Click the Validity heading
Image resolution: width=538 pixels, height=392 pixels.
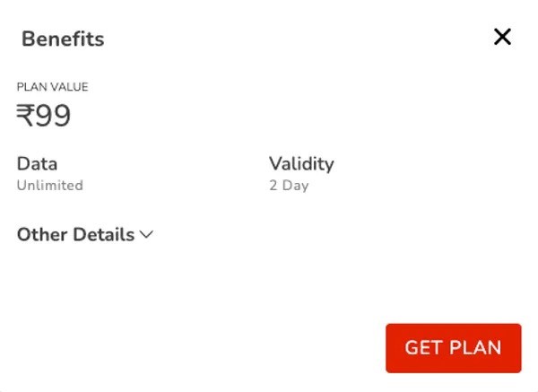coord(301,164)
